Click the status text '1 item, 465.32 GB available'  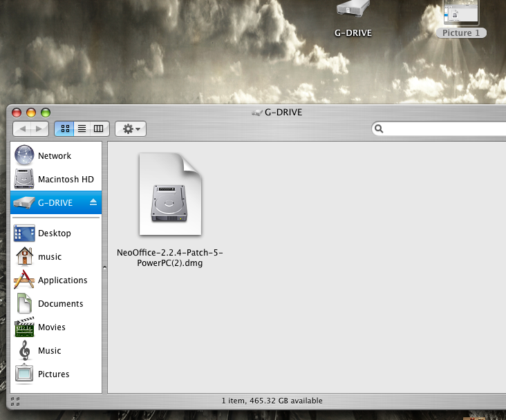pos(272,401)
